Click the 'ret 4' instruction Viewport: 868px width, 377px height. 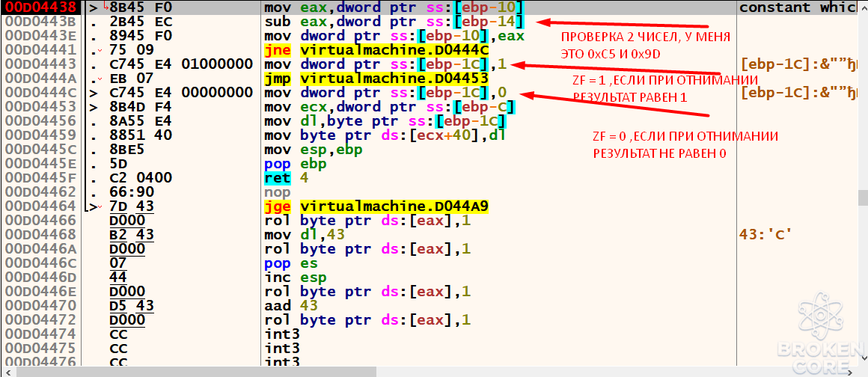pos(287,178)
